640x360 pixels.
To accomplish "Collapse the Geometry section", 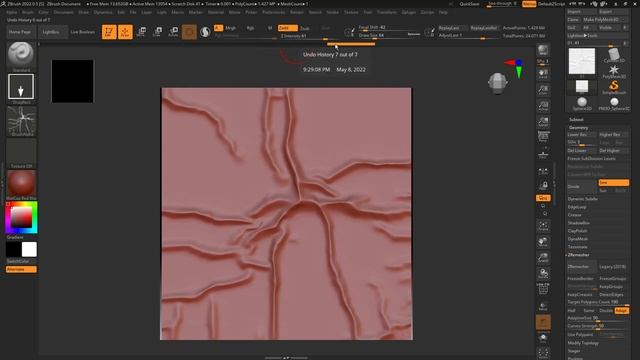I will [x=578, y=127].
